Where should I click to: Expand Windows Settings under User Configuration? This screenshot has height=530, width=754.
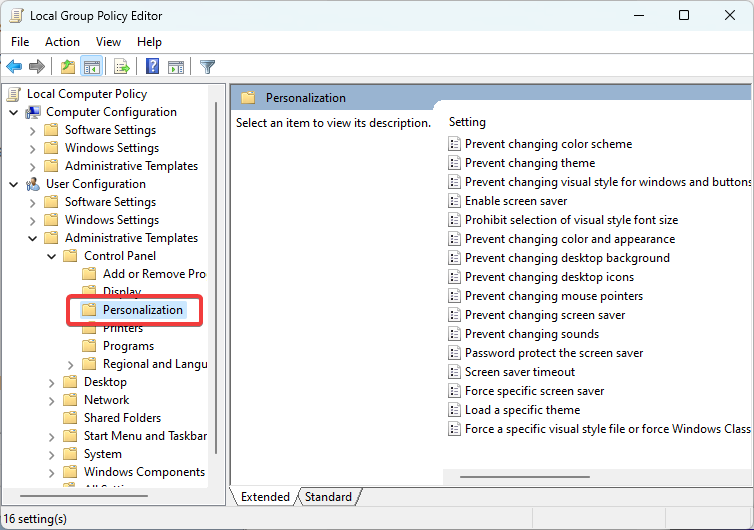click(x=32, y=220)
